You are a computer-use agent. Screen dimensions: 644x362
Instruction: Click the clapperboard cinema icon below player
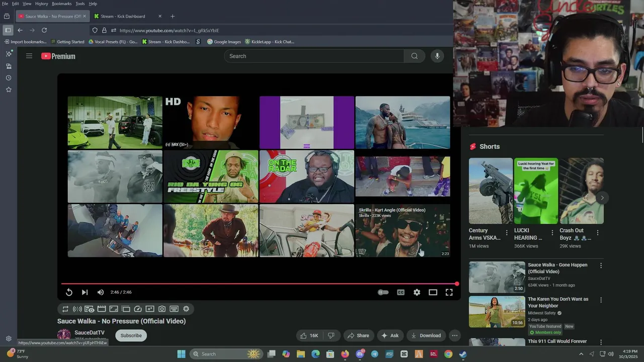click(x=101, y=309)
